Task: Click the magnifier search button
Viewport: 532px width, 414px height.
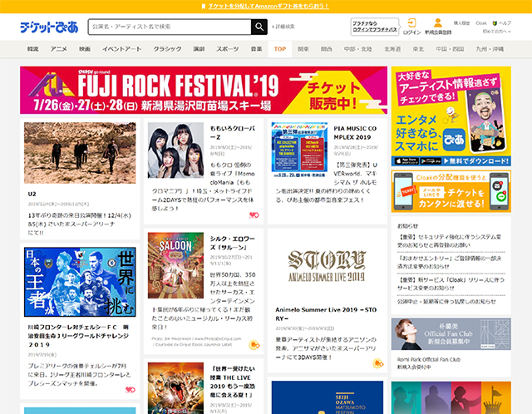Action: click(x=259, y=27)
